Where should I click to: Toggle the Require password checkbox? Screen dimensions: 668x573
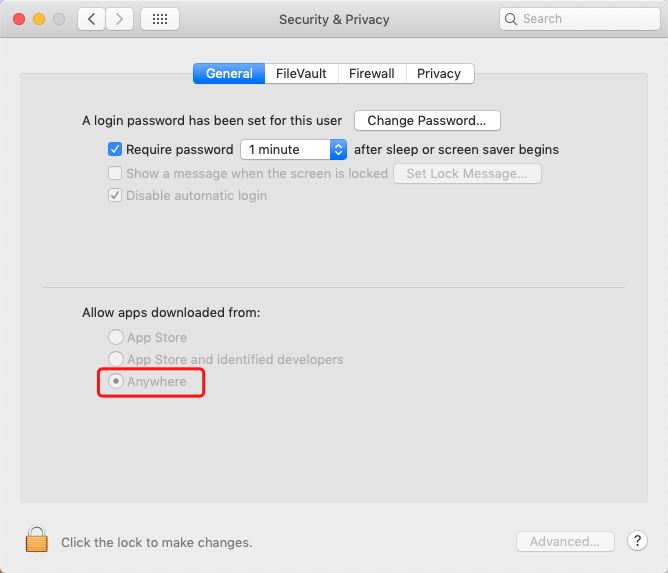pyautogui.click(x=115, y=150)
